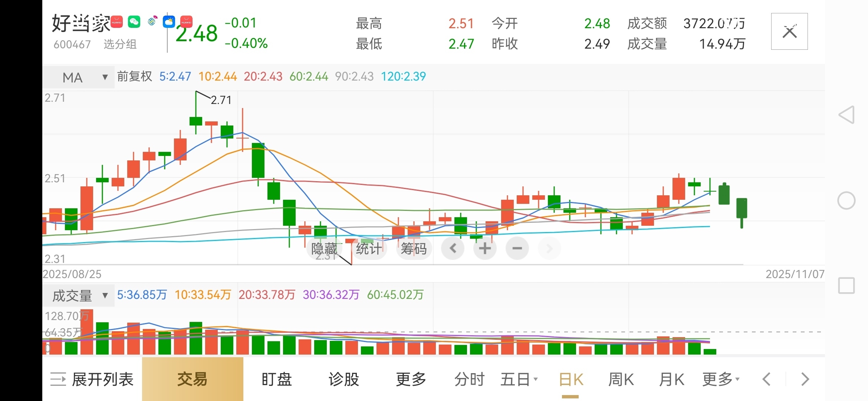Tap the Android home circle icon

tap(846, 201)
